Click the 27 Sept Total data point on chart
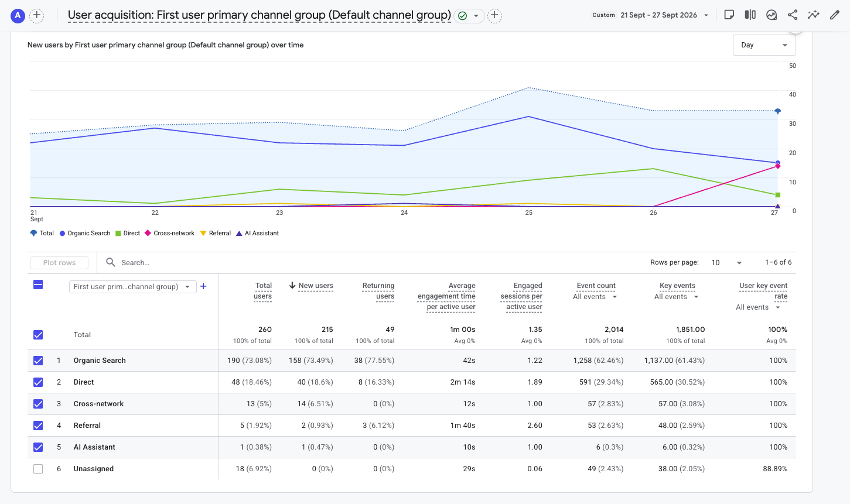Viewport: 850px width, 504px height. [778, 111]
